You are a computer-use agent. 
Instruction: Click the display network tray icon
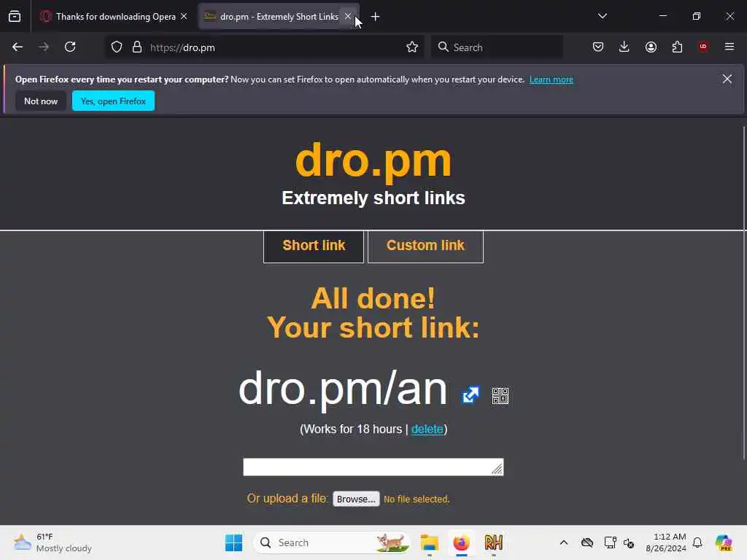(x=610, y=542)
